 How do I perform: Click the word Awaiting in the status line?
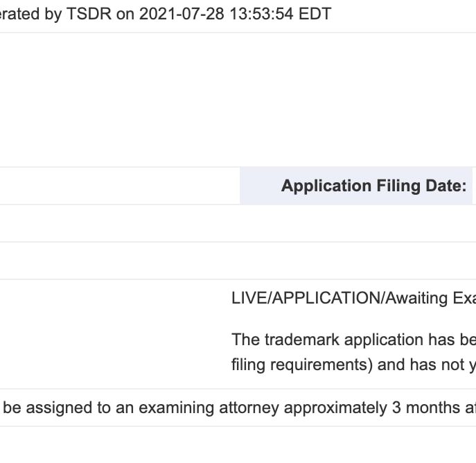pos(416,298)
